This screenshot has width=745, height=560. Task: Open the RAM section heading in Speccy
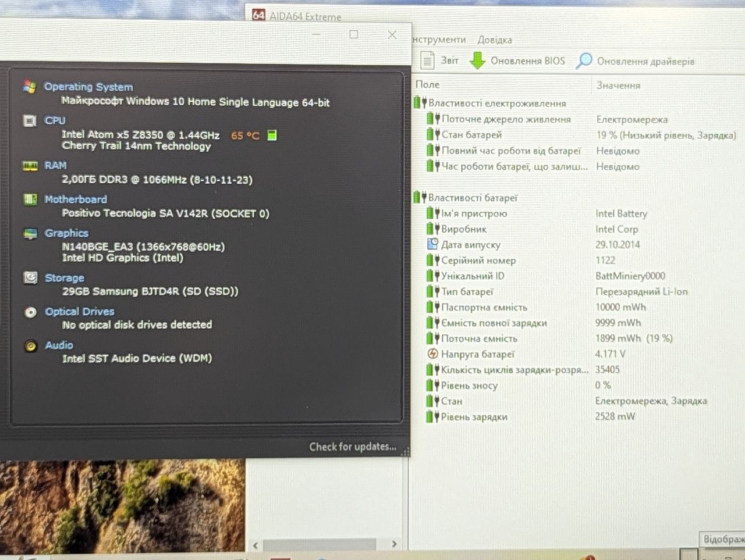point(56,165)
